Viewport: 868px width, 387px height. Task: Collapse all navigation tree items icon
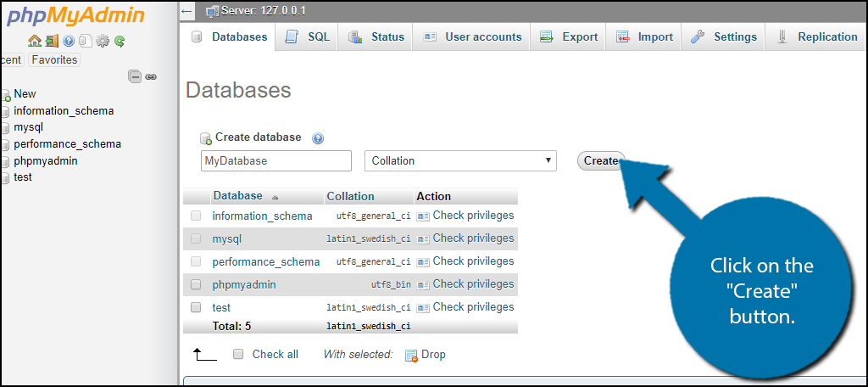(x=135, y=76)
